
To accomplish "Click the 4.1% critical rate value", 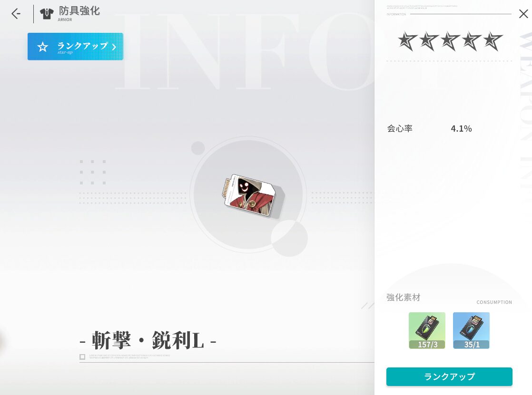I will (461, 128).
